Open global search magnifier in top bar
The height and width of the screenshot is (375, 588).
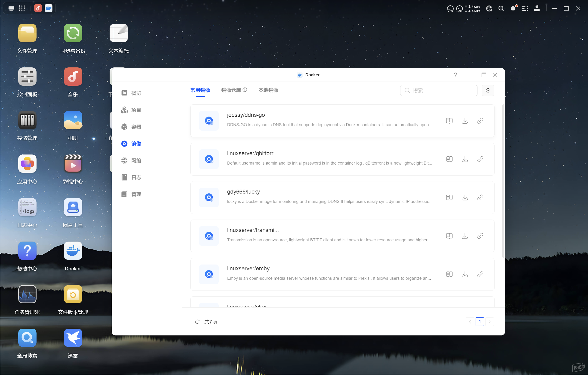click(x=501, y=8)
